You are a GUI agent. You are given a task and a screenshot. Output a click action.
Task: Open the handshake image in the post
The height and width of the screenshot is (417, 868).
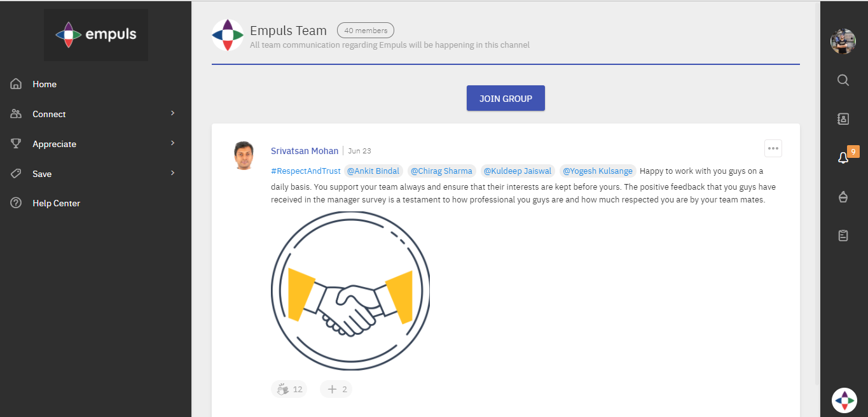tap(350, 291)
